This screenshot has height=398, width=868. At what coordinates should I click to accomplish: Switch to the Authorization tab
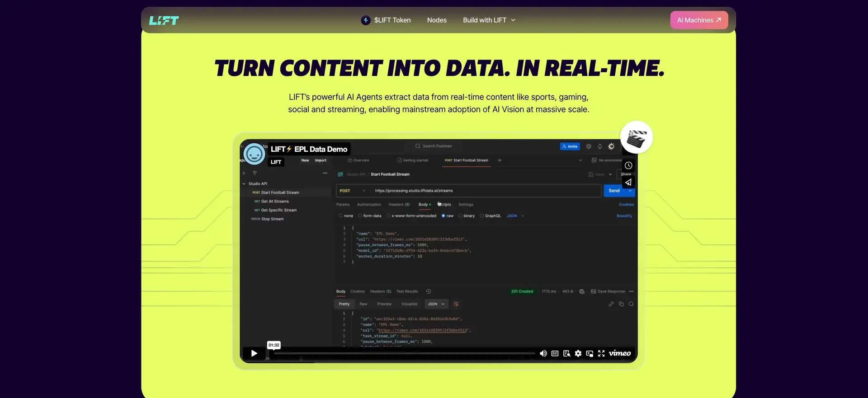point(369,205)
